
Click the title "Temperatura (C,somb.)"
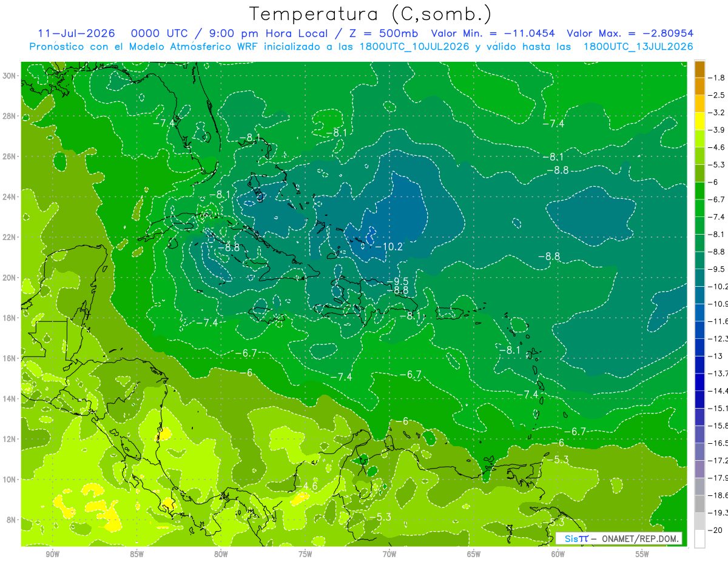click(371, 15)
